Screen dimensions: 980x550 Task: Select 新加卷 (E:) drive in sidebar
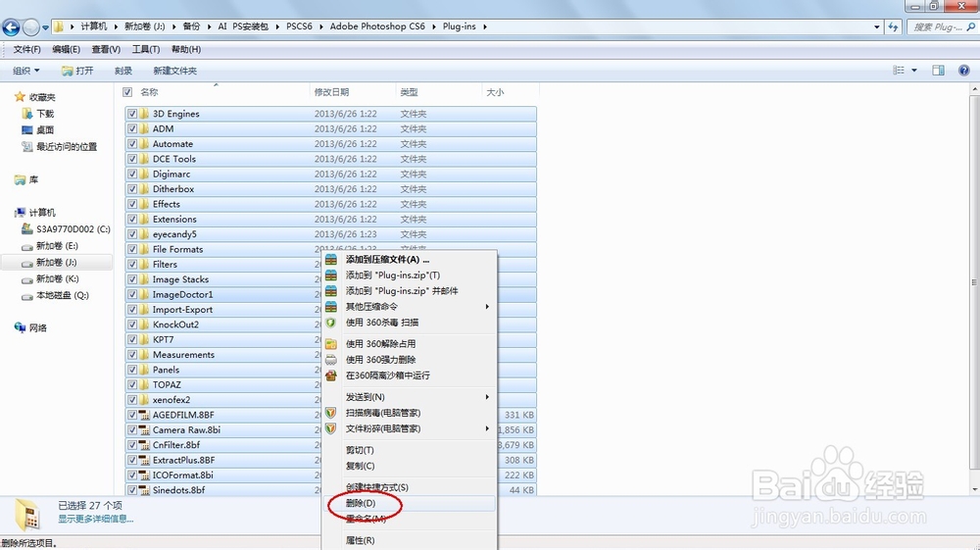57,246
